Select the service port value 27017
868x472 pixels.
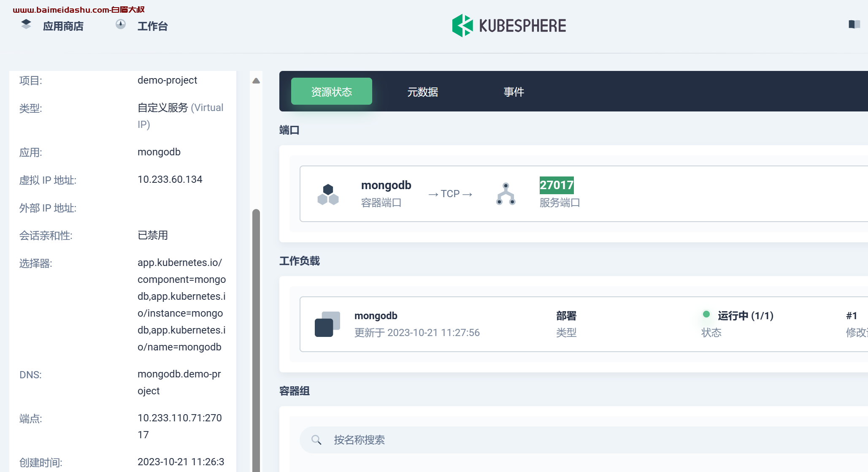coord(557,185)
